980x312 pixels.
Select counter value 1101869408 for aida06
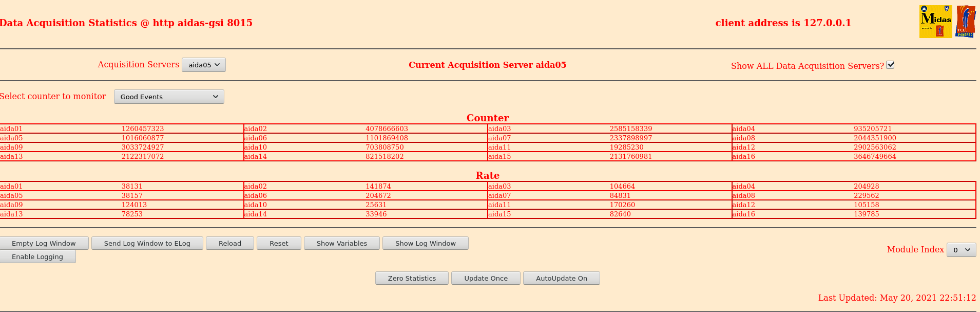pyautogui.click(x=387, y=138)
